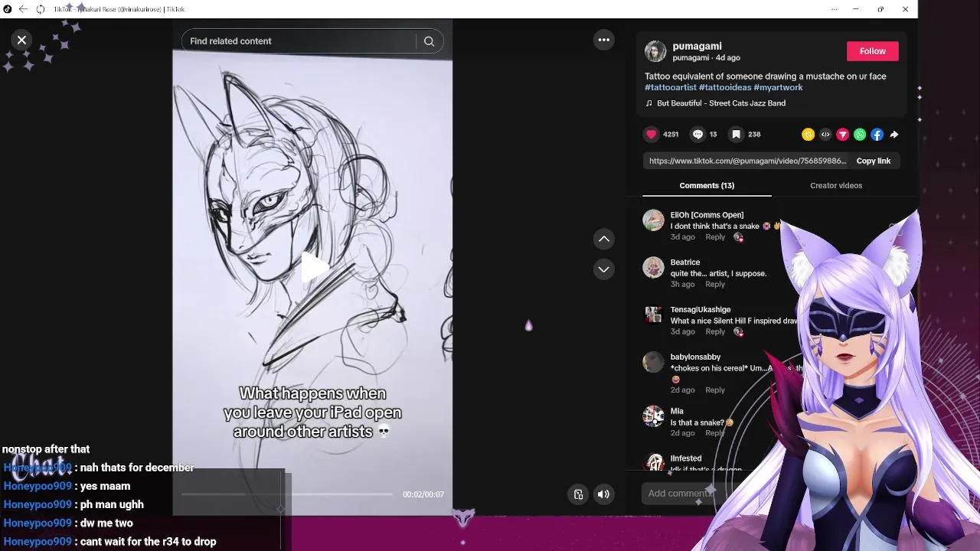Like the video with the heart icon
This screenshot has height=551, width=980.
[x=652, y=134]
